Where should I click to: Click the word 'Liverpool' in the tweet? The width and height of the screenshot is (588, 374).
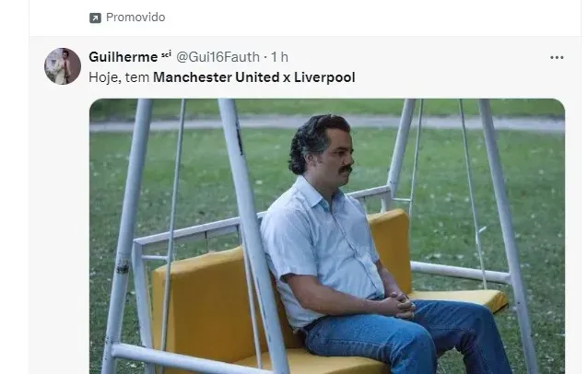324,77
